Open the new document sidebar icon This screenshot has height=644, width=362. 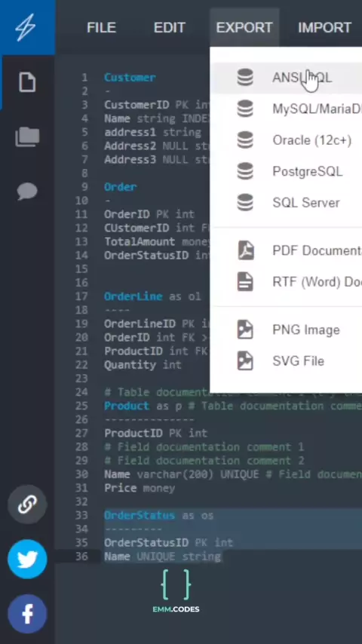coord(27,82)
